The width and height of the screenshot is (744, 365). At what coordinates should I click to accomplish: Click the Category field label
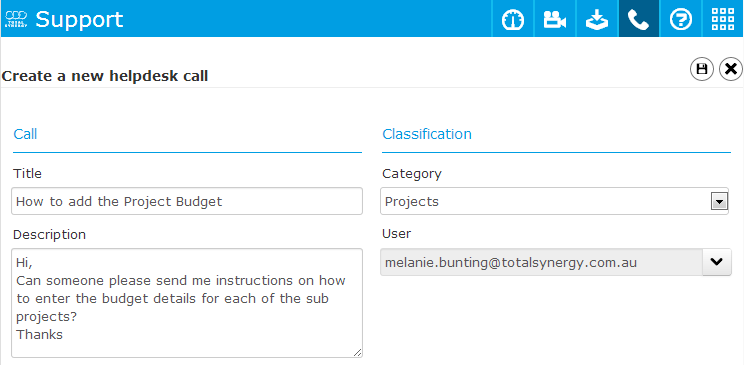412,174
